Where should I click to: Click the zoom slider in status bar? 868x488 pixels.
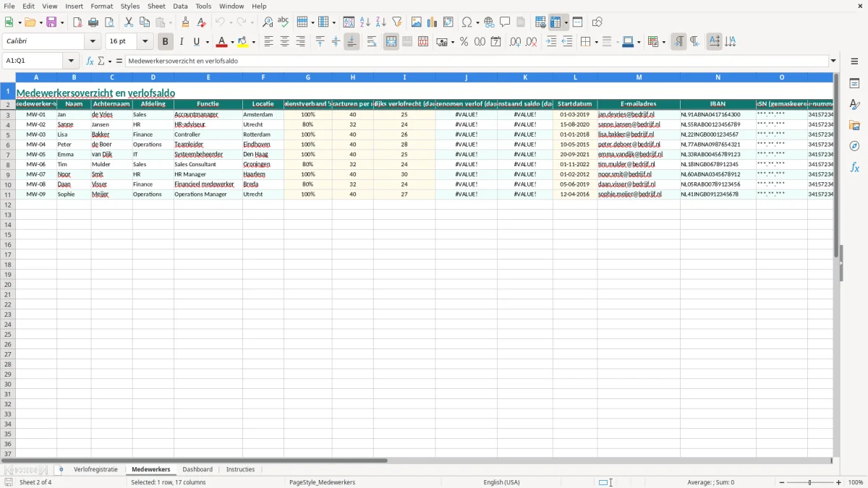[x=810, y=482]
